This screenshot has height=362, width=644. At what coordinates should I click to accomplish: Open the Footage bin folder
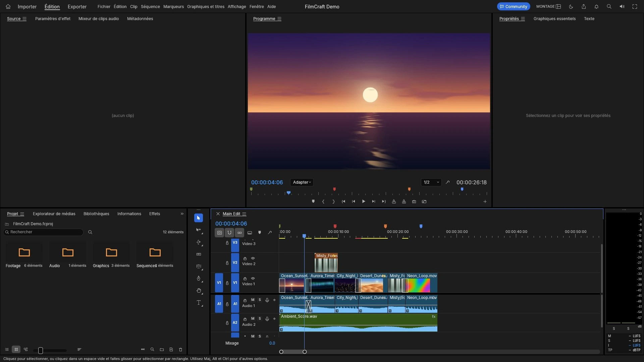[x=24, y=252]
